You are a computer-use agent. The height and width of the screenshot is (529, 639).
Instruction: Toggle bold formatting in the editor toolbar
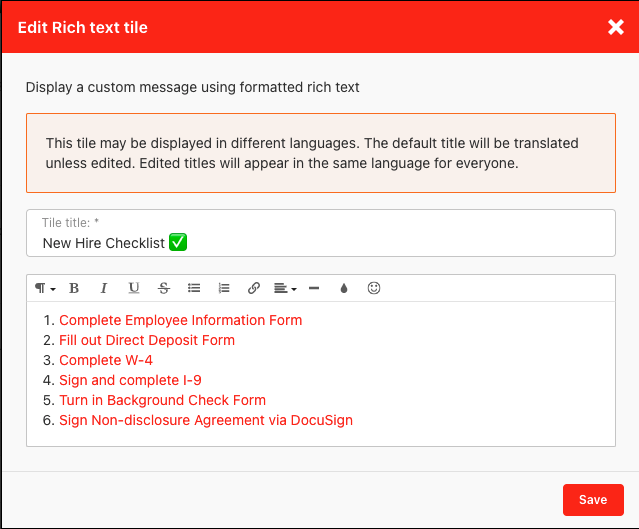pos(74,288)
